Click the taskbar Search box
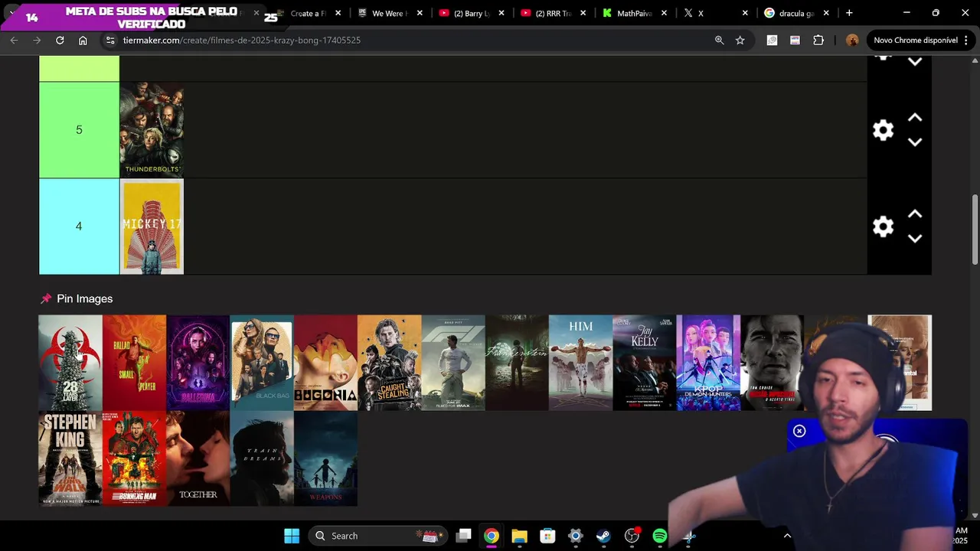Viewport: 980px width, 551px height. click(378, 536)
